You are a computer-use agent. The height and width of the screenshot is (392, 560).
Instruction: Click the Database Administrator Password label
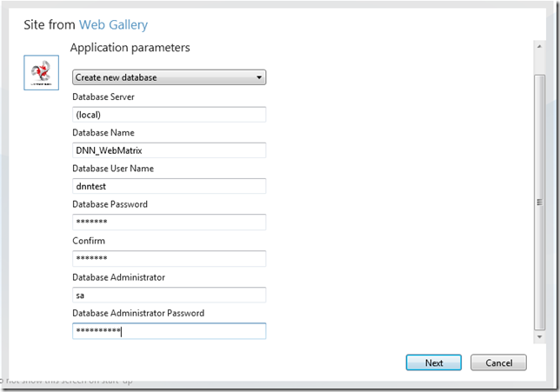pyautogui.click(x=138, y=313)
